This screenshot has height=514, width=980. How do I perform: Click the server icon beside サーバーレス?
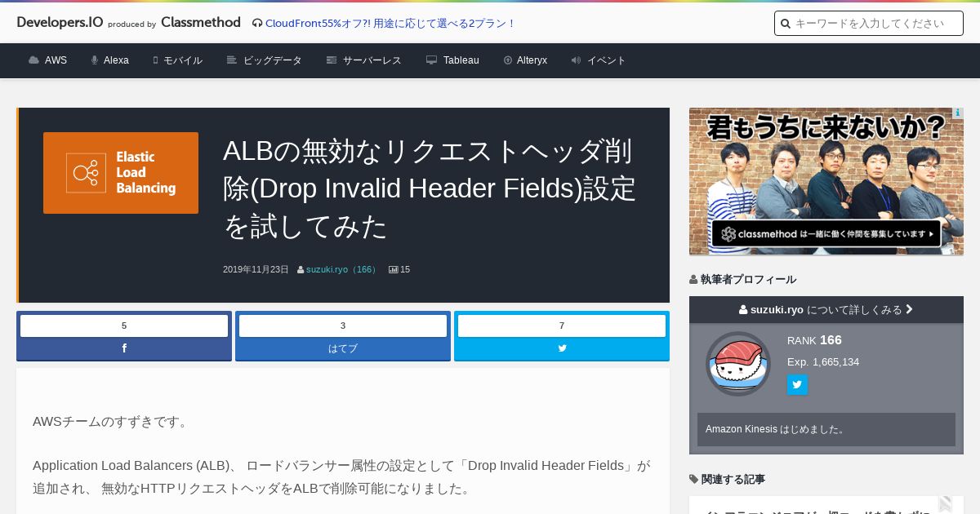[332, 60]
